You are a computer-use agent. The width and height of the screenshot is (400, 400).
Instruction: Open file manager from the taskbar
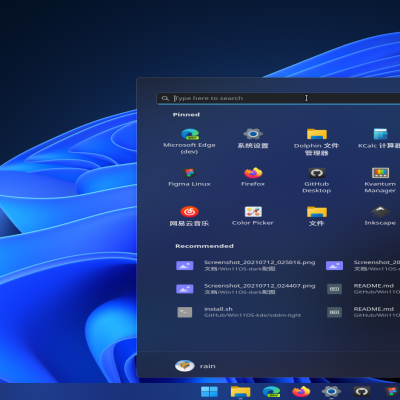tap(240, 391)
